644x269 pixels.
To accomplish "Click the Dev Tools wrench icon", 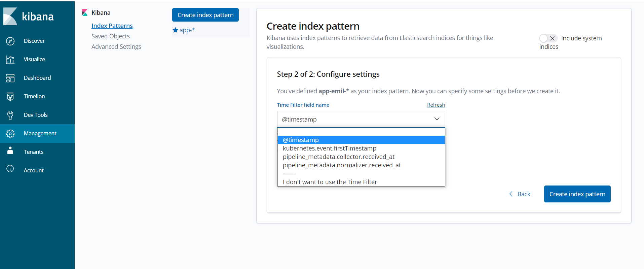I will 10,115.
